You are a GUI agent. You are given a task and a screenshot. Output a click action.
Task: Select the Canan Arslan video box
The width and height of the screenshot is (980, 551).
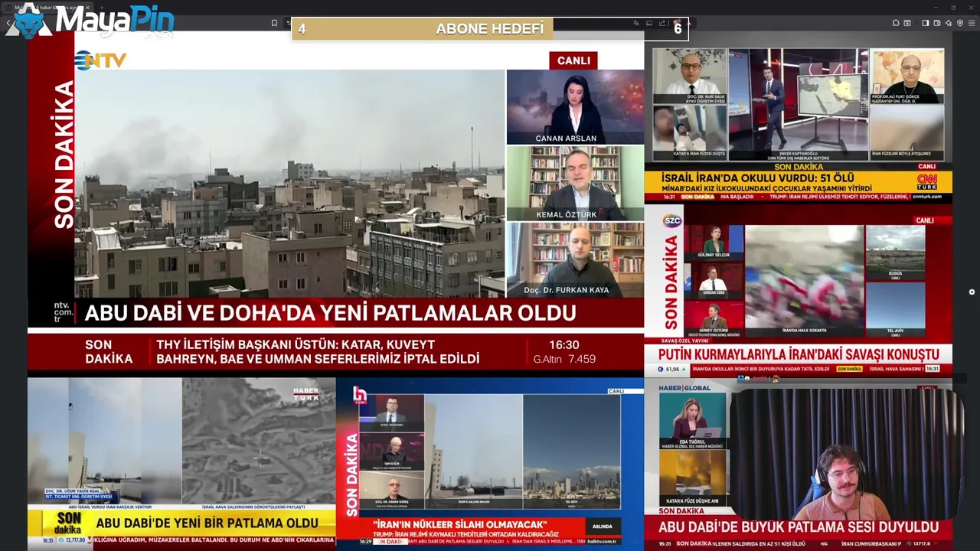point(575,107)
